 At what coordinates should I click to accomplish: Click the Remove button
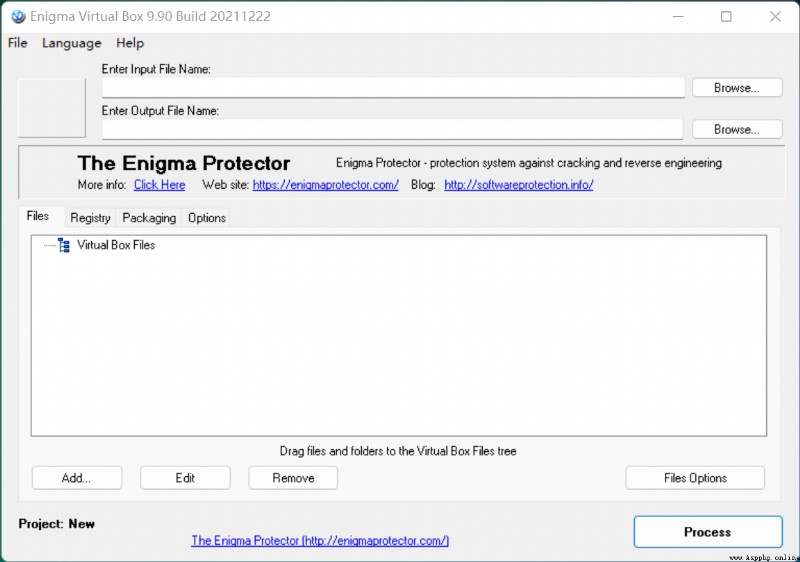click(293, 478)
